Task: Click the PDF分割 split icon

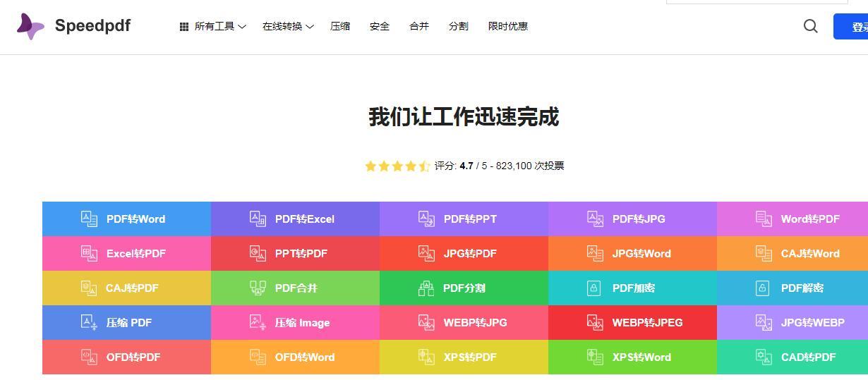Action: tap(426, 288)
